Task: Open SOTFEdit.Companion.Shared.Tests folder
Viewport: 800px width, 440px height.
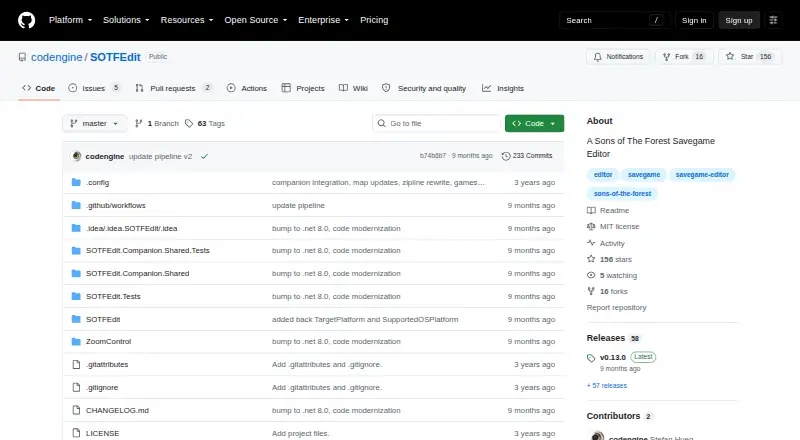Action: click(147, 251)
